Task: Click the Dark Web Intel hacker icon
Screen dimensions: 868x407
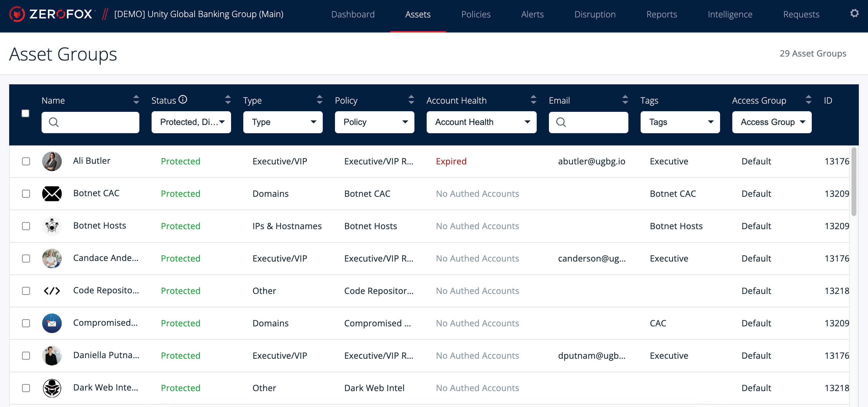Action: pyautogui.click(x=52, y=388)
